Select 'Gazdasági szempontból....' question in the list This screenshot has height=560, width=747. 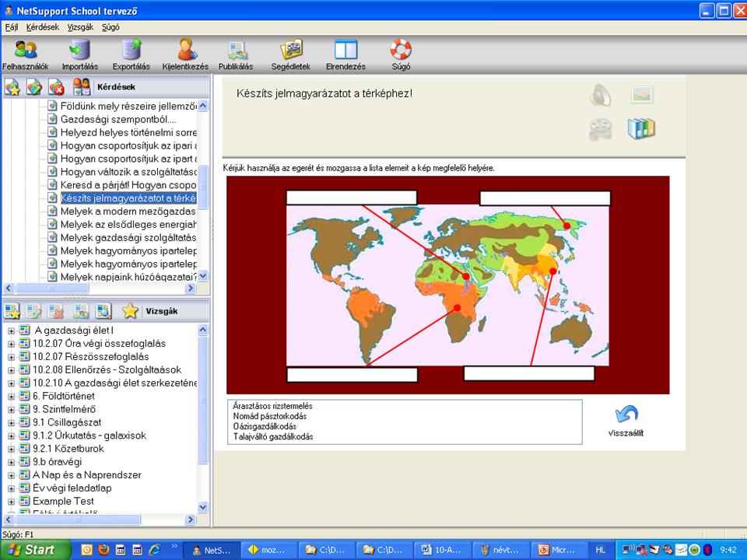pos(118,119)
